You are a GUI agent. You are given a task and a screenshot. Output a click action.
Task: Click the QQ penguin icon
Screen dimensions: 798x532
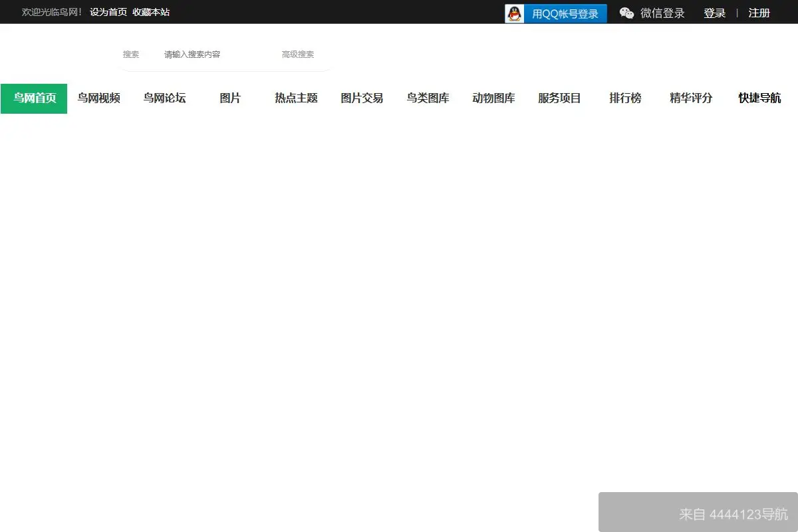tap(513, 13)
